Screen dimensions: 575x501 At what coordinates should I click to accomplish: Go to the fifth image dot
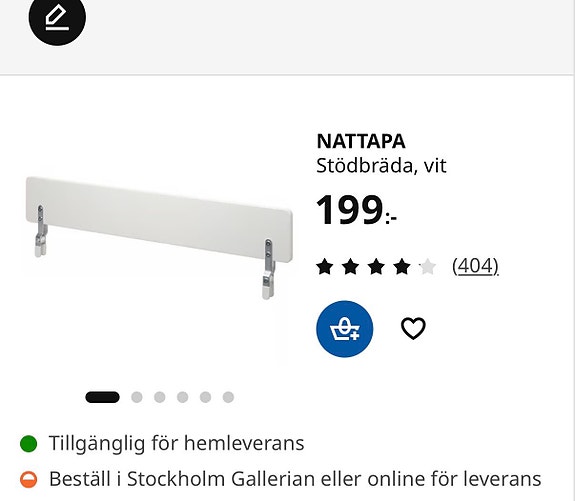click(205, 397)
